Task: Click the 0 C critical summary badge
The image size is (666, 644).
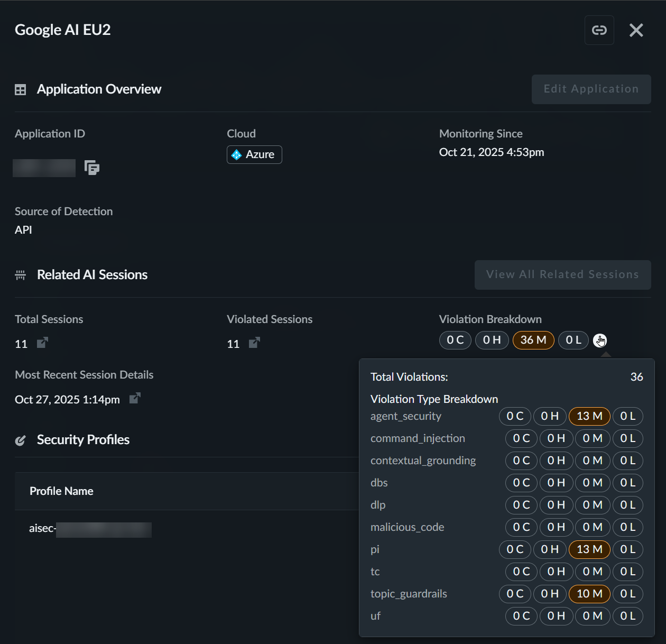Action: [x=455, y=340]
